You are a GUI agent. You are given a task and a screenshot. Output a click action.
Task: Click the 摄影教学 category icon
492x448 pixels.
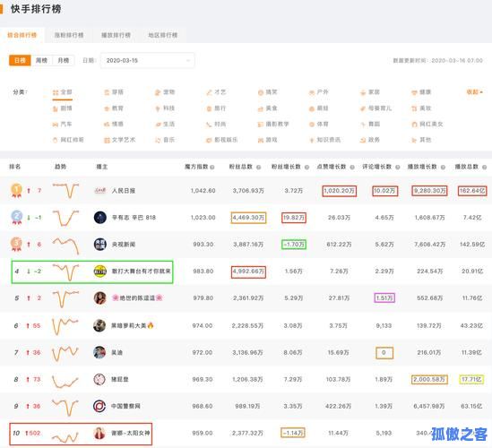(x=261, y=125)
